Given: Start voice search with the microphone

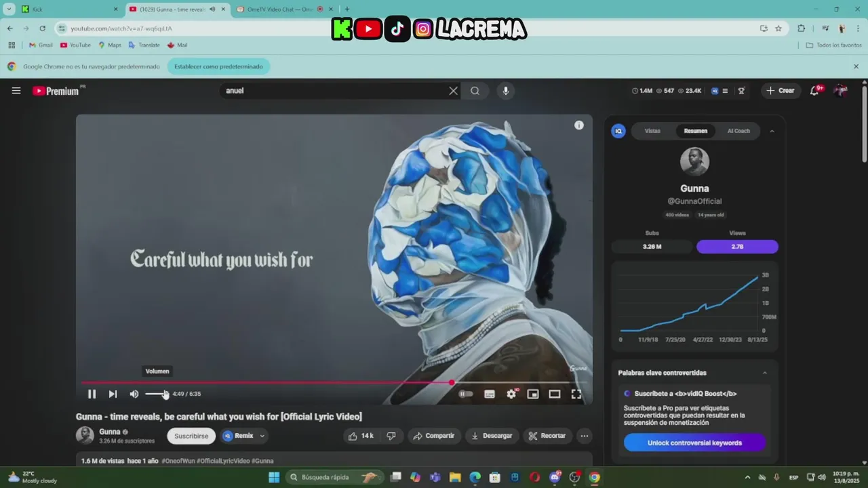Looking at the screenshot, I should tap(505, 91).
